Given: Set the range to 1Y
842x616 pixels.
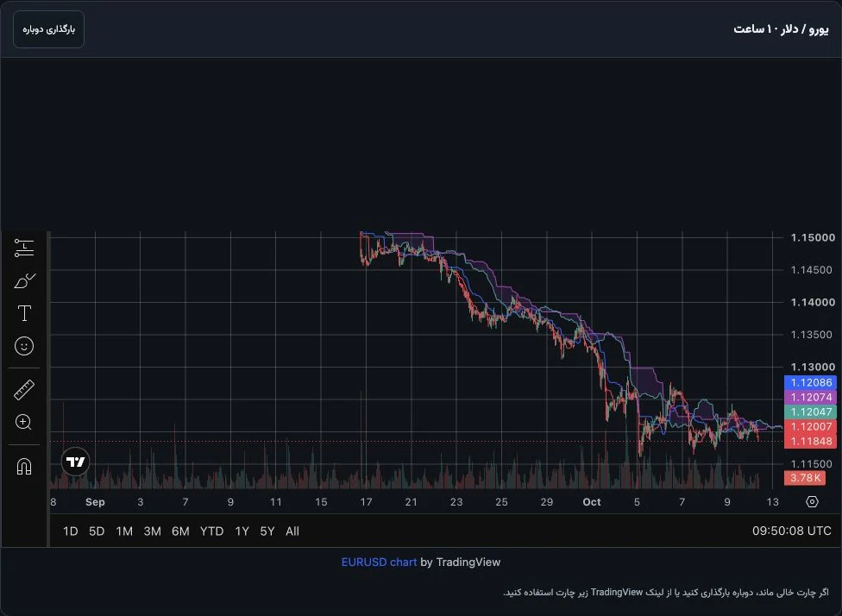Looking at the screenshot, I should [x=242, y=531].
